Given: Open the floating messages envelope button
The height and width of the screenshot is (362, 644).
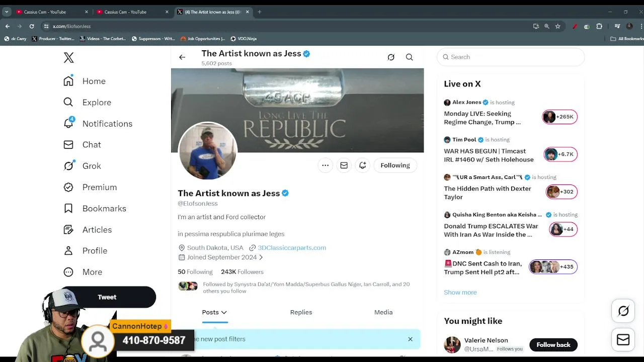Looking at the screenshot, I should tap(623, 340).
